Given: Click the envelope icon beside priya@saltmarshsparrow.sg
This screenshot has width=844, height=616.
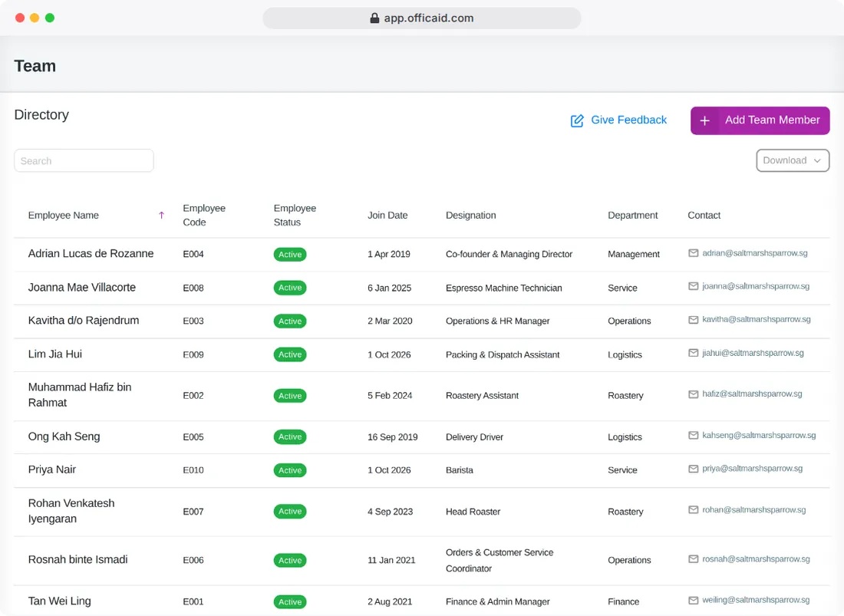Looking at the screenshot, I should pyautogui.click(x=694, y=469).
